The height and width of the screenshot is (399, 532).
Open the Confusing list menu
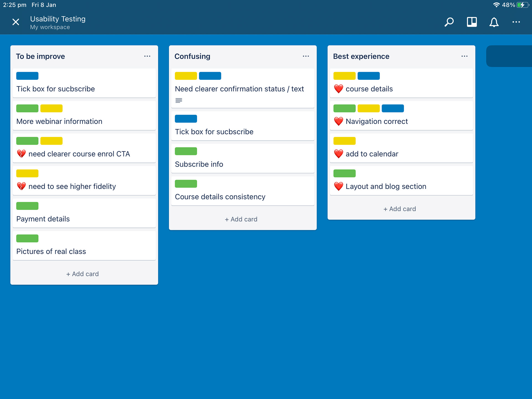click(x=306, y=56)
